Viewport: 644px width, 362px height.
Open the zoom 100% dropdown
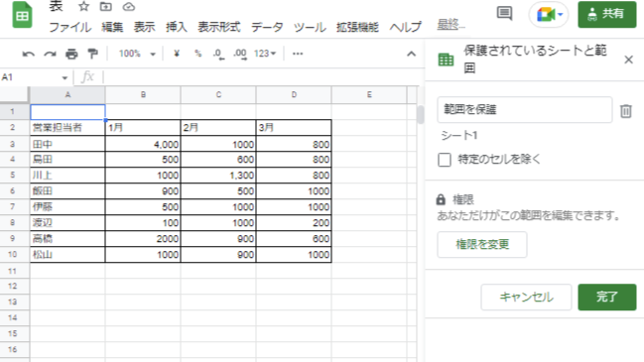coord(137,54)
